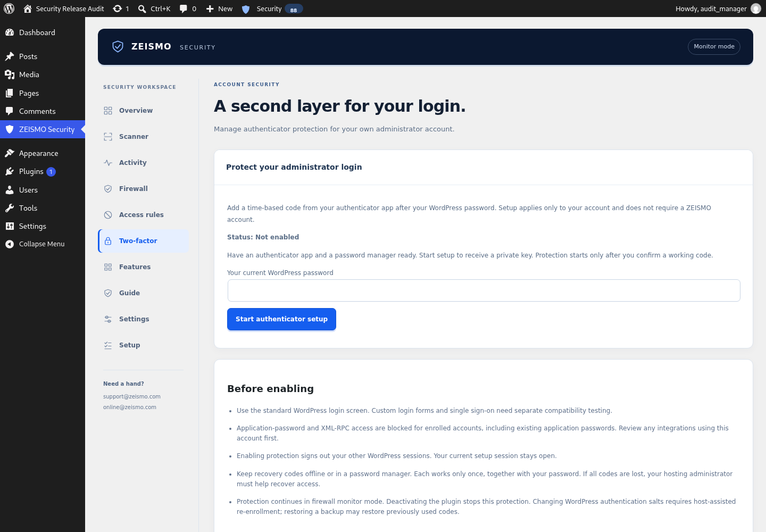
Task: Click the workspace Settings sliders icon
Action: tap(108, 319)
